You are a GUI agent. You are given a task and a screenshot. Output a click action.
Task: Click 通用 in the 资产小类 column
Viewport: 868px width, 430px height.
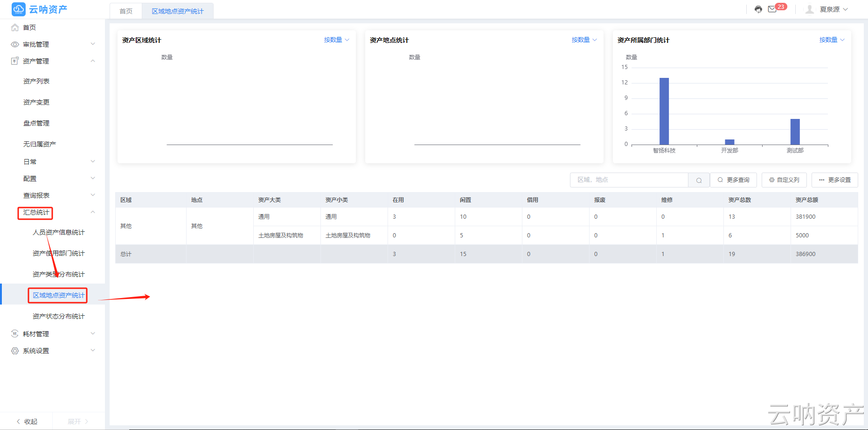[331, 217]
